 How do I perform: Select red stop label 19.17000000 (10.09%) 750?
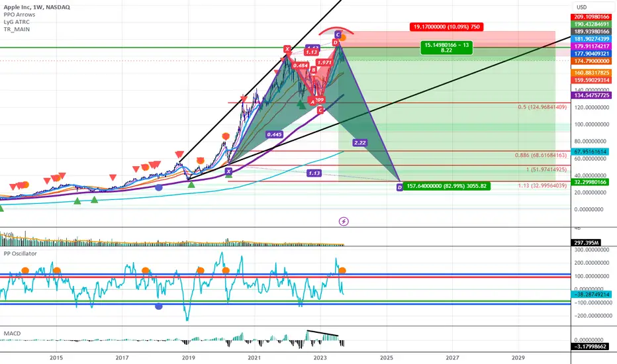click(446, 26)
